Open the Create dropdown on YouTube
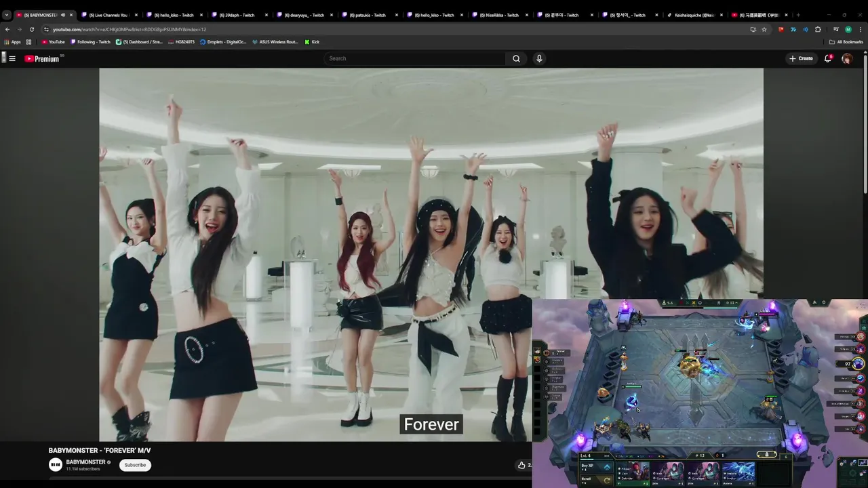This screenshot has height=488, width=868. (801, 58)
